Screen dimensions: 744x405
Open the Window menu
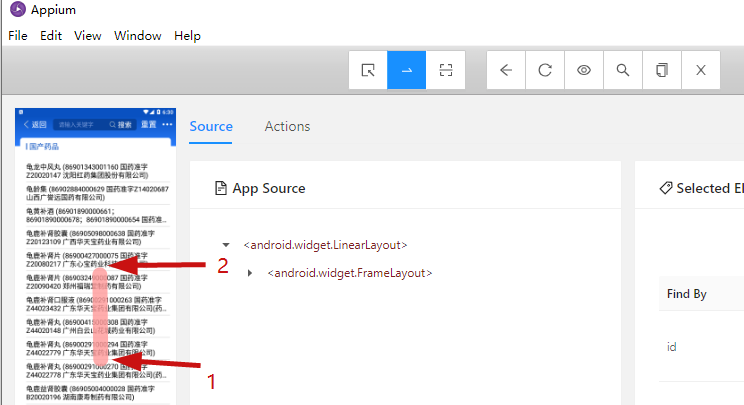pyautogui.click(x=138, y=35)
